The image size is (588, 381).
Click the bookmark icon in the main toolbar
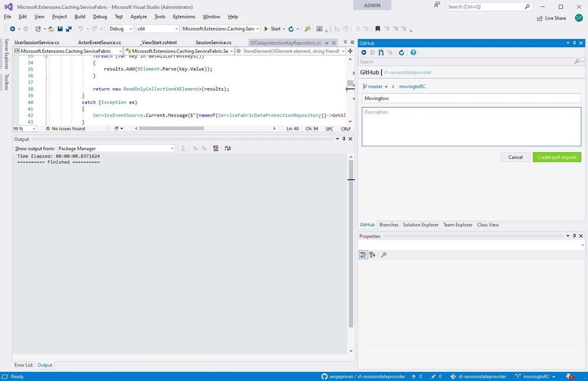click(378, 29)
